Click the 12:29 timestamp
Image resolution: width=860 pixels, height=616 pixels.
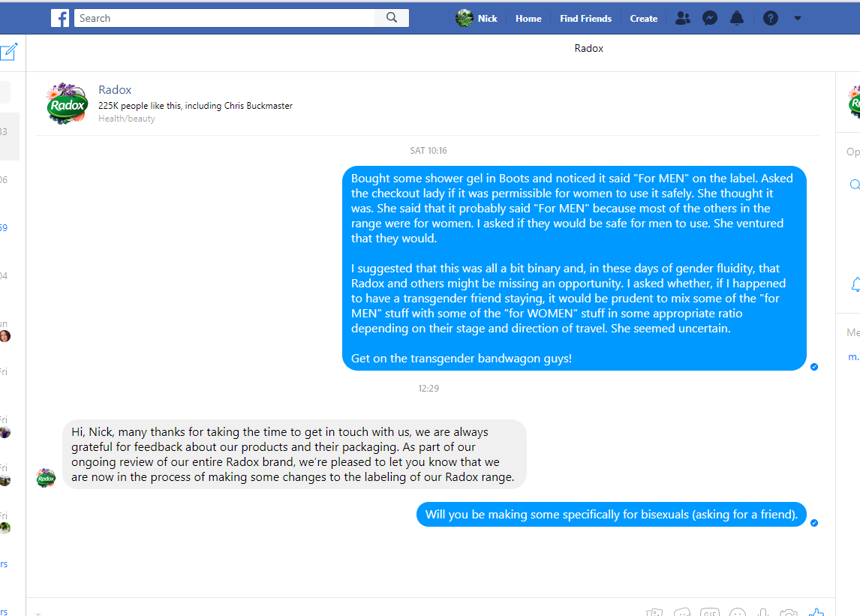(x=428, y=389)
